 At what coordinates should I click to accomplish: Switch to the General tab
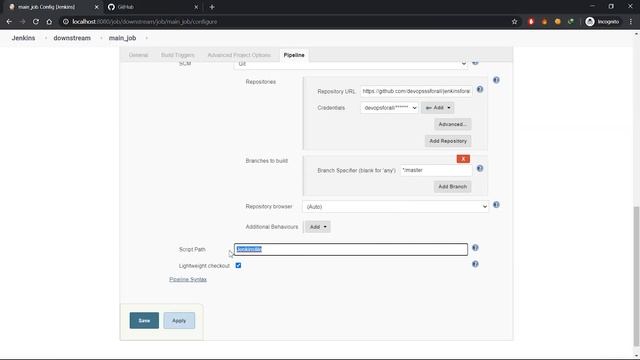138,55
